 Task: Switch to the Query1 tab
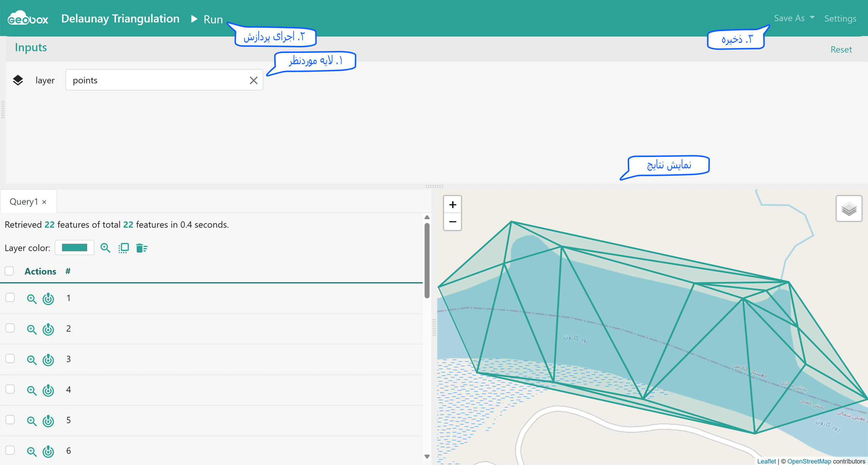click(x=24, y=202)
